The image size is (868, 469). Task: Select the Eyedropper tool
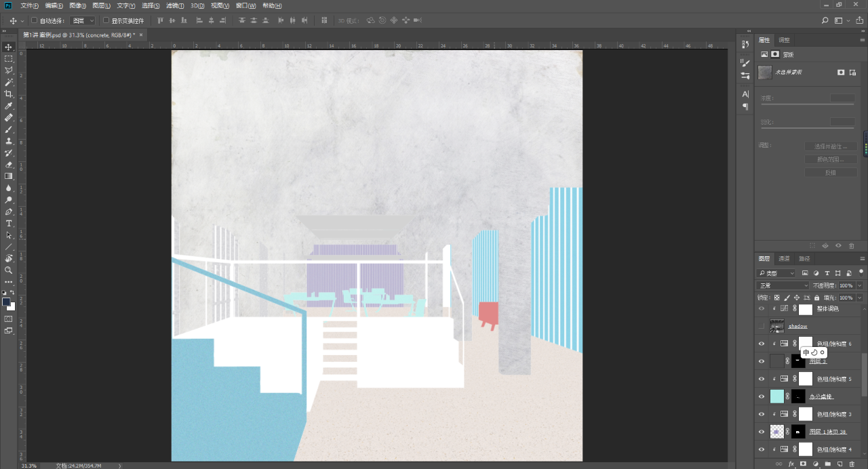(x=9, y=106)
